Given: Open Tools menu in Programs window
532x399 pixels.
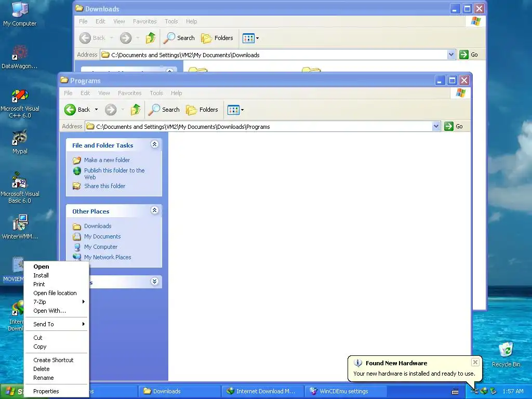Looking at the screenshot, I should click(156, 93).
